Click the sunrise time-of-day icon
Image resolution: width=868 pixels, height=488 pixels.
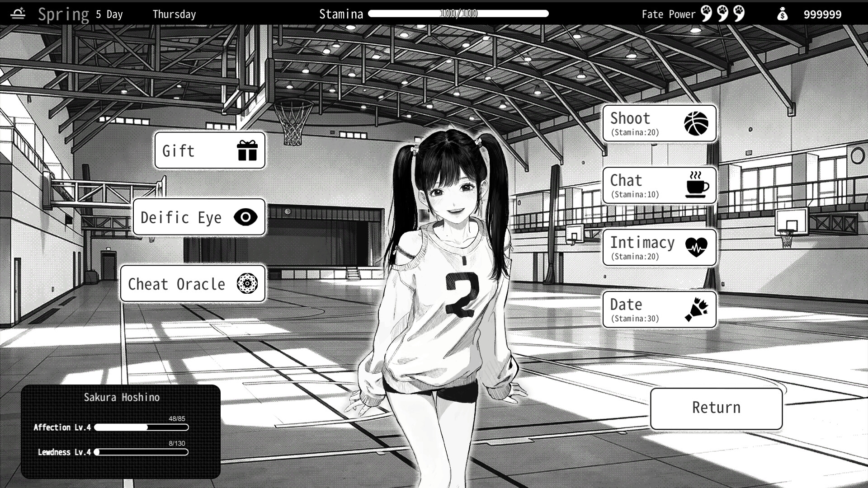[x=18, y=14]
